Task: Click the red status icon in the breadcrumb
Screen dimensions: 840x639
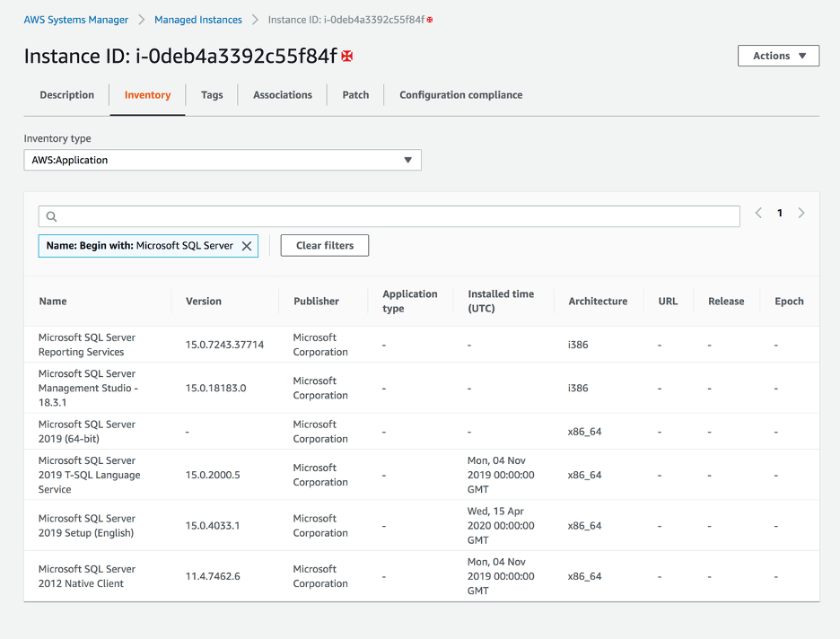Action: 430,18
